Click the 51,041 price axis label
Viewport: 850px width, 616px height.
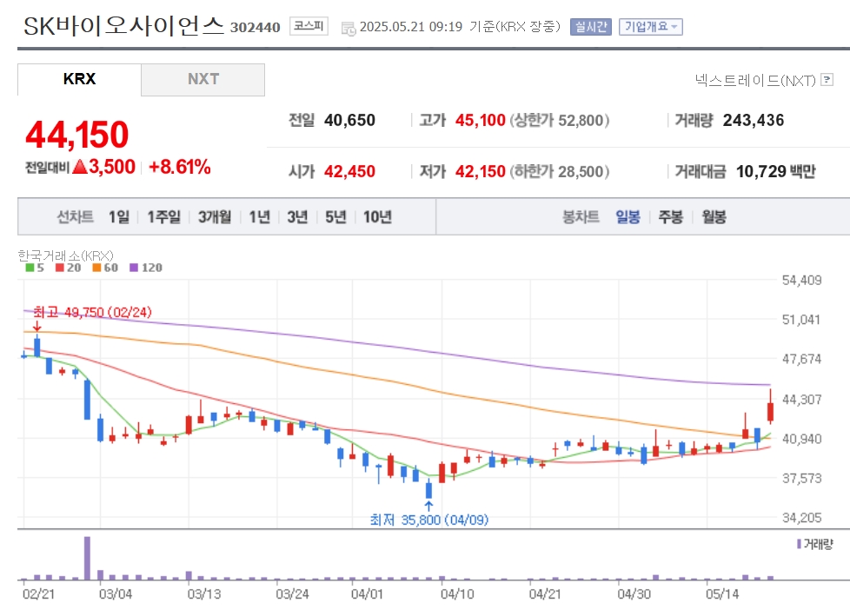click(801, 320)
